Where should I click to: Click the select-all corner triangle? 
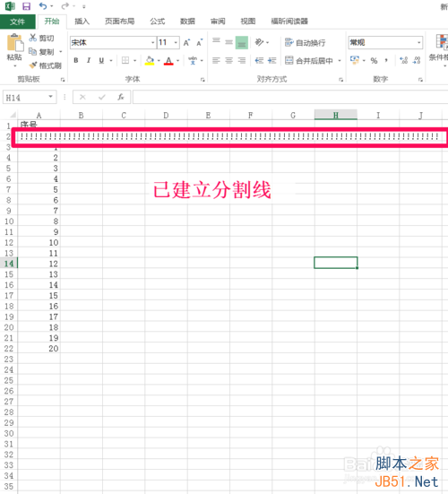coord(13,115)
